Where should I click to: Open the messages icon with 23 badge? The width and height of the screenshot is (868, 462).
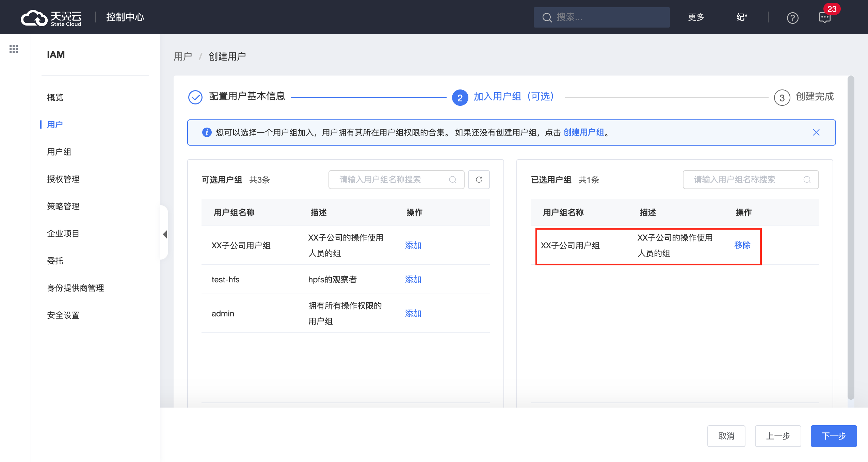pyautogui.click(x=824, y=18)
